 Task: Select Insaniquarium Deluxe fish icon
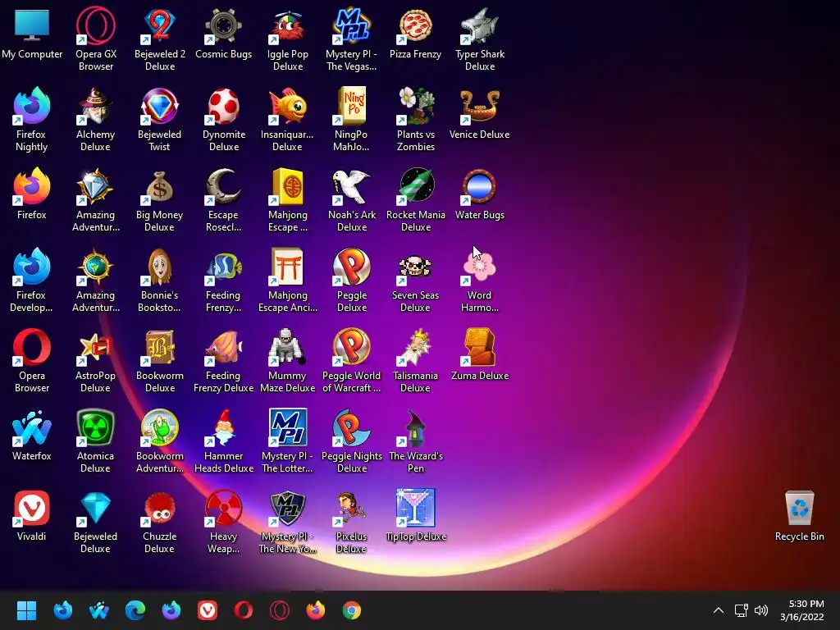288,106
